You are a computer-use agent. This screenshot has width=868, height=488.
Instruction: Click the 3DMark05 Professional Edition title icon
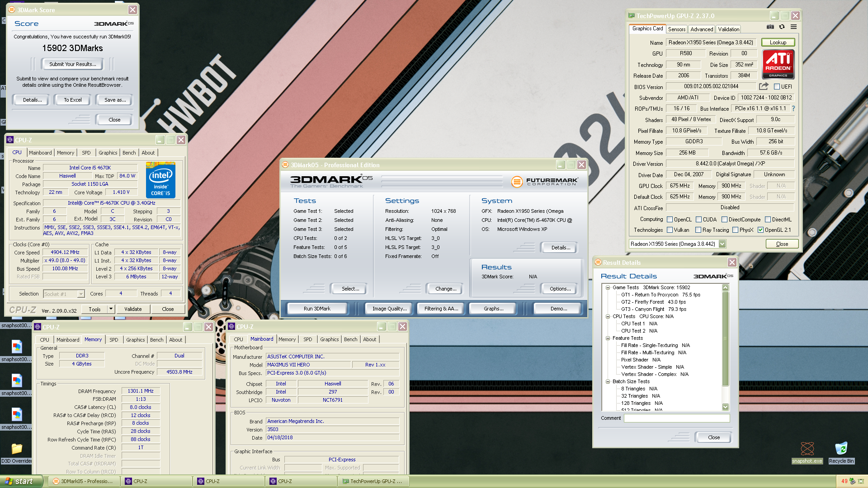(286, 165)
